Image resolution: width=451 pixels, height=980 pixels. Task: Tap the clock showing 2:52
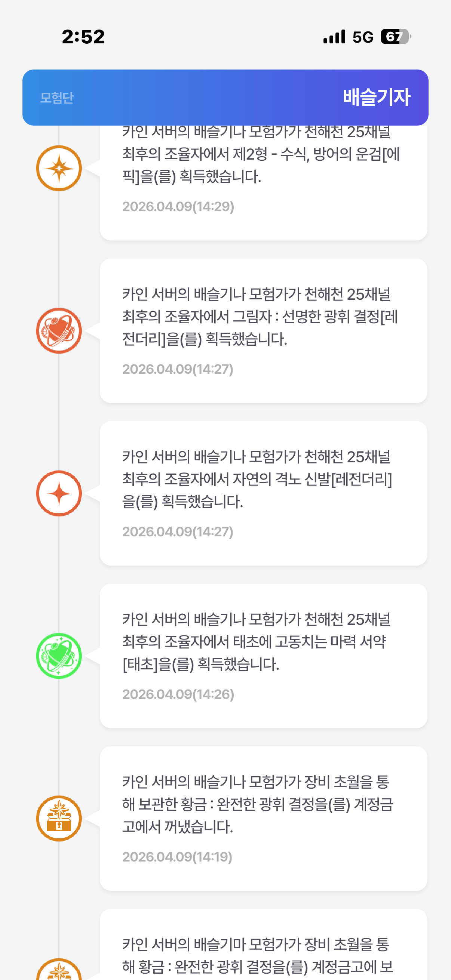[x=83, y=37]
